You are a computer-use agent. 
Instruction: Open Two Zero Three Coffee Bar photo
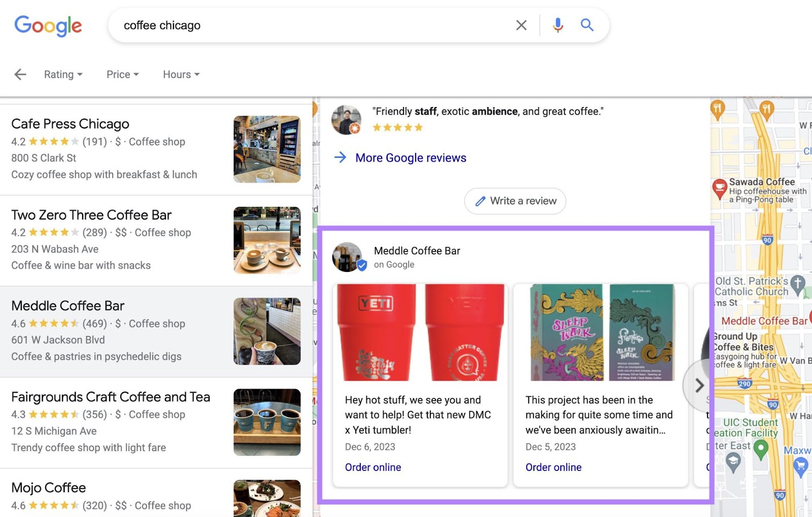pos(267,240)
